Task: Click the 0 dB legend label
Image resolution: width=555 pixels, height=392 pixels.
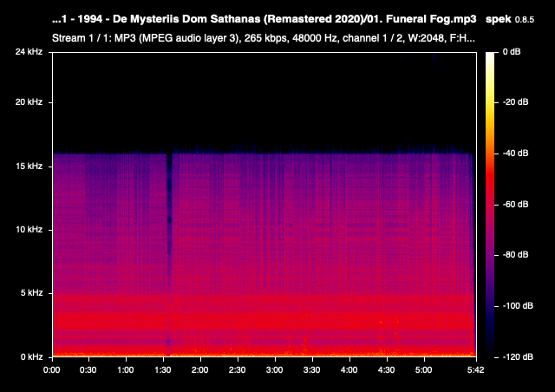Action: [x=512, y=52]
